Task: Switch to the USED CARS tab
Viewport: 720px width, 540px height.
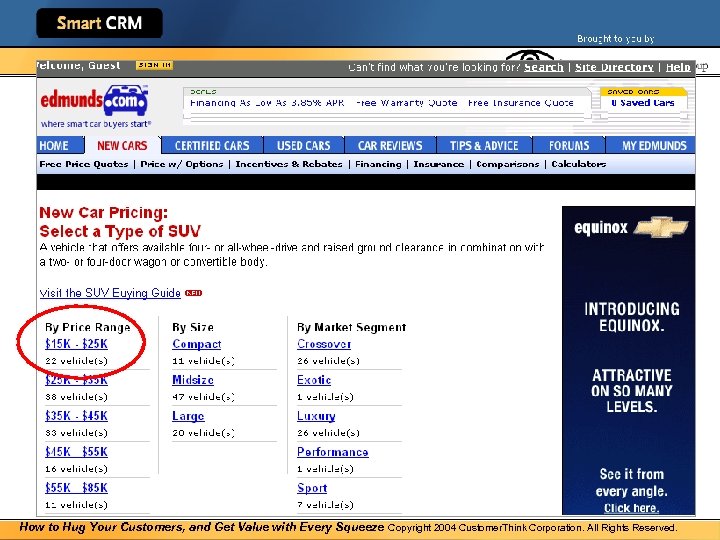Action: click(x=304, y=146)
